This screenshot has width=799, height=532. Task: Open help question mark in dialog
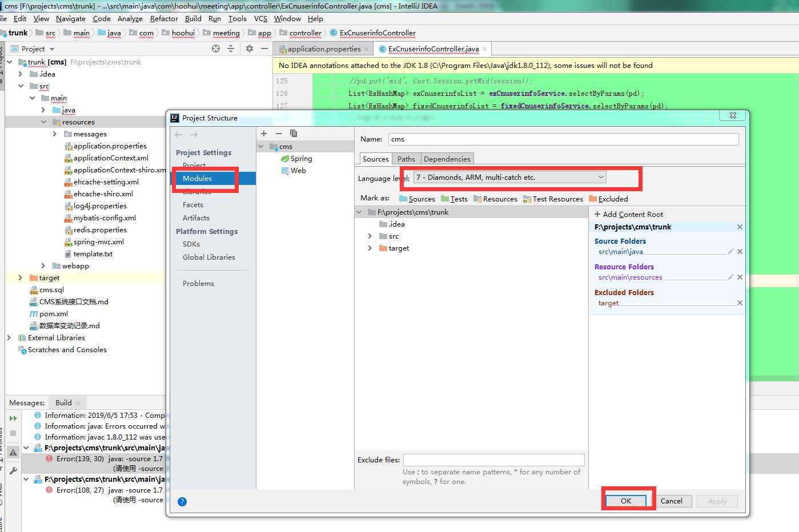[182, 502]
